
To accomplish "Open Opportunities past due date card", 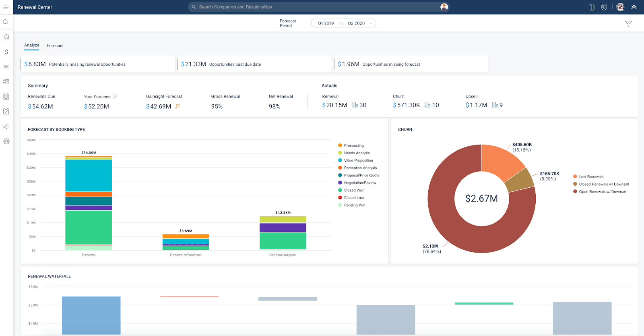I will tap(254, 64).
